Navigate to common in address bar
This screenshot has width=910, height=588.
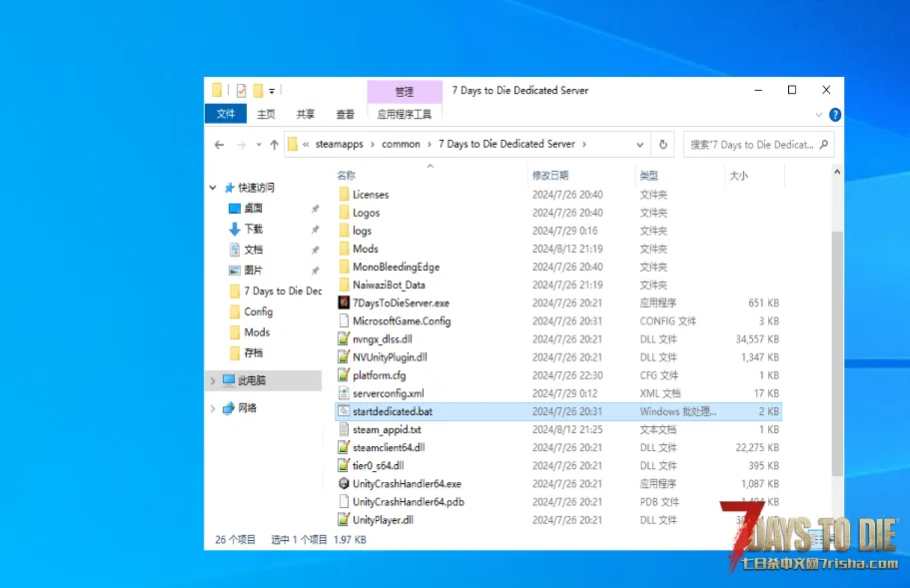pos(401,145)
